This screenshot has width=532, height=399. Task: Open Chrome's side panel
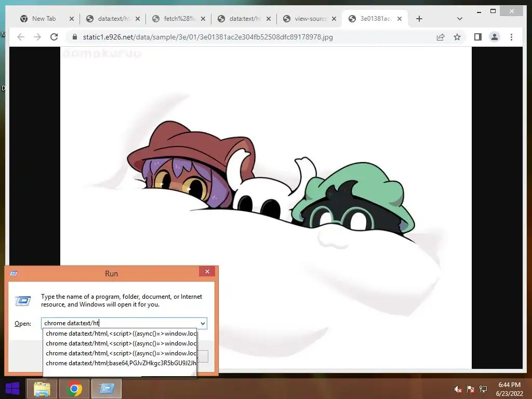point(478,37)
